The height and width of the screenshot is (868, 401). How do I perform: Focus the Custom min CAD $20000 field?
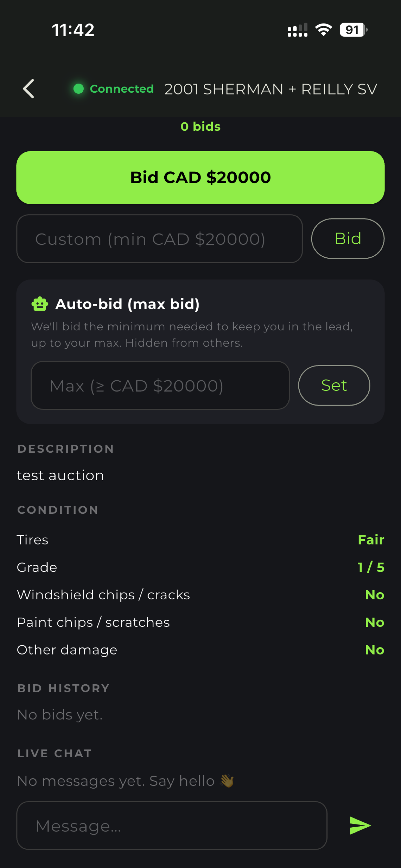[x=159, y=239]
